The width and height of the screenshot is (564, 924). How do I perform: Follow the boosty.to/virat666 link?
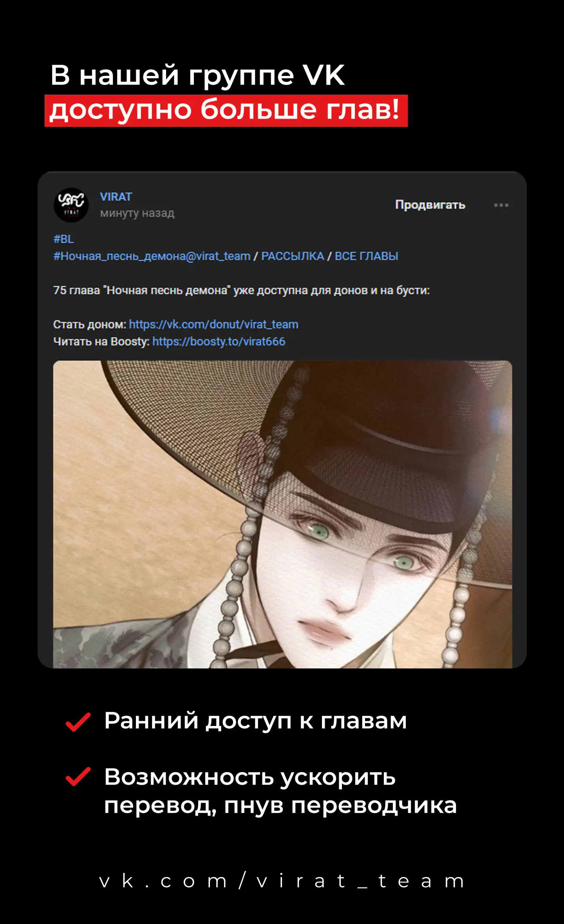click(x=219, y=341)
